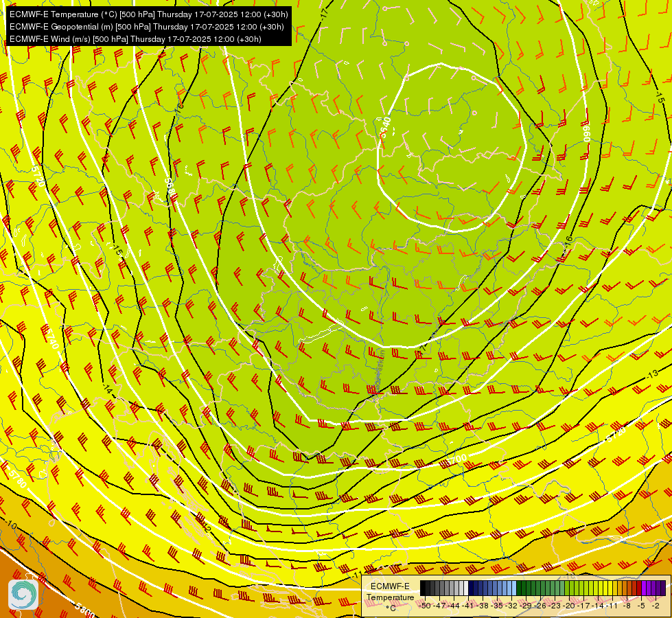Pick the bright purple legend swatch at -5
672x618 pixels.
[x=644, y=588]
